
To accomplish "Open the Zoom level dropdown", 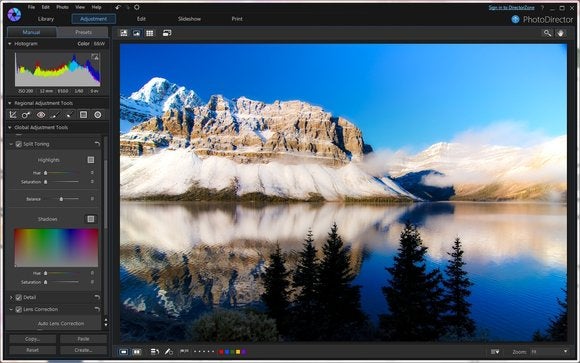I will tap(549, 352).
